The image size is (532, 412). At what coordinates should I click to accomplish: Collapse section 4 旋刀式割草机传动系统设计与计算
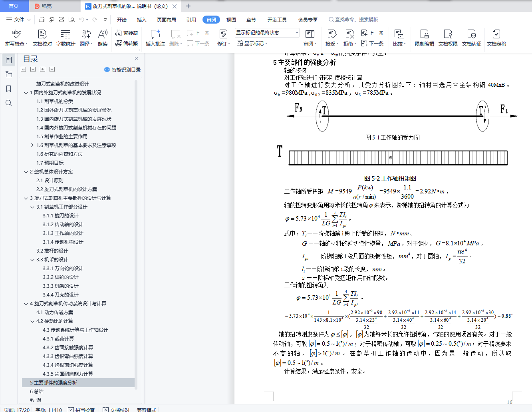coord(26,304)
